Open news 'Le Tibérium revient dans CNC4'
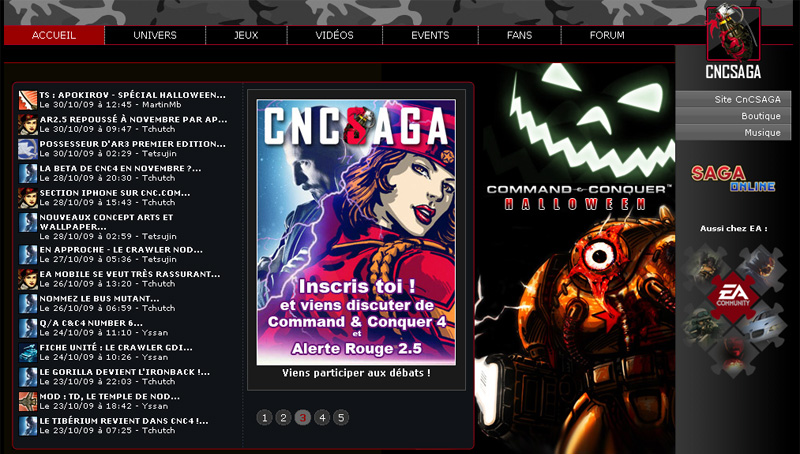Screen dimensions: 800x454 (x=124, y=421)
